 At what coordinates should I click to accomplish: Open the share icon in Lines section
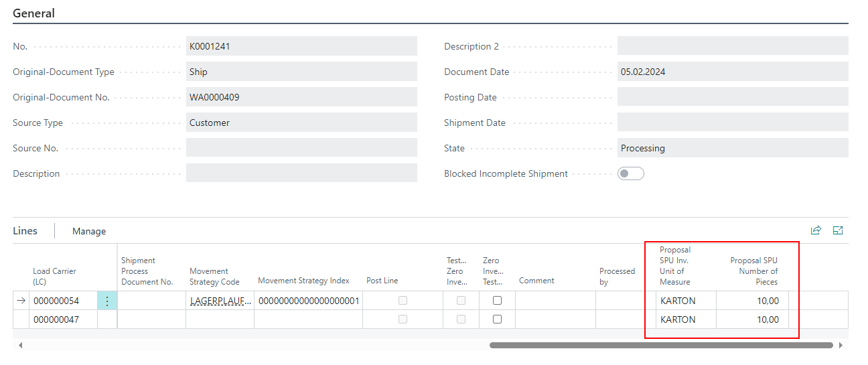pos(816,230)
